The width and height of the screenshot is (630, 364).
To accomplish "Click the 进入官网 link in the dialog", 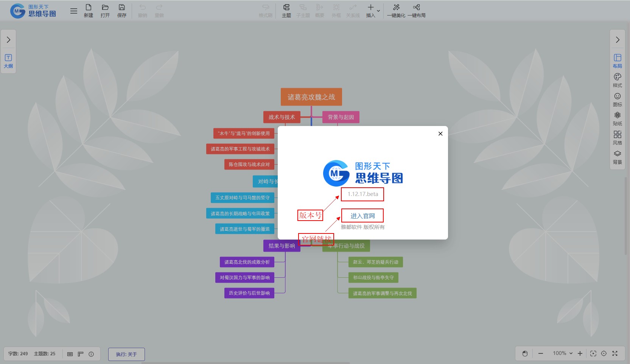I will tap(362, 216).
